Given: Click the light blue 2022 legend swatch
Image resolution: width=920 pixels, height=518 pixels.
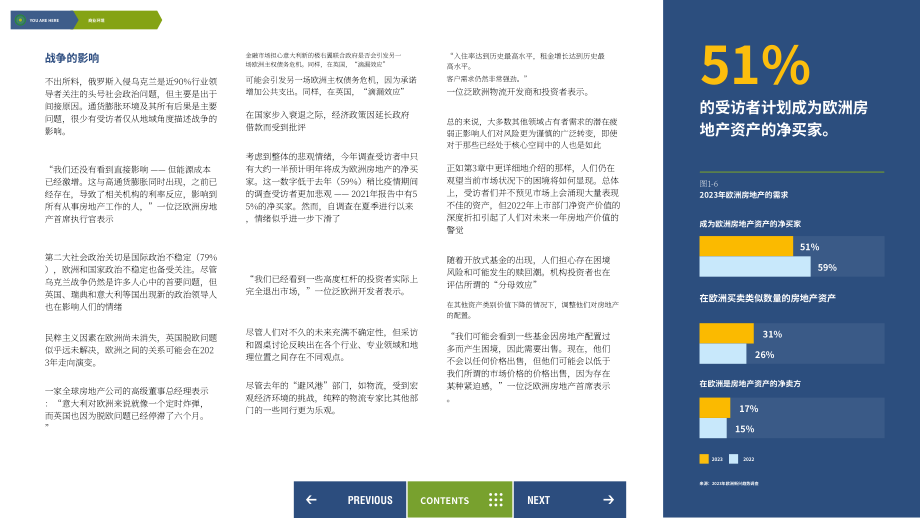Looking at the screenshot, I should (733, 459).
